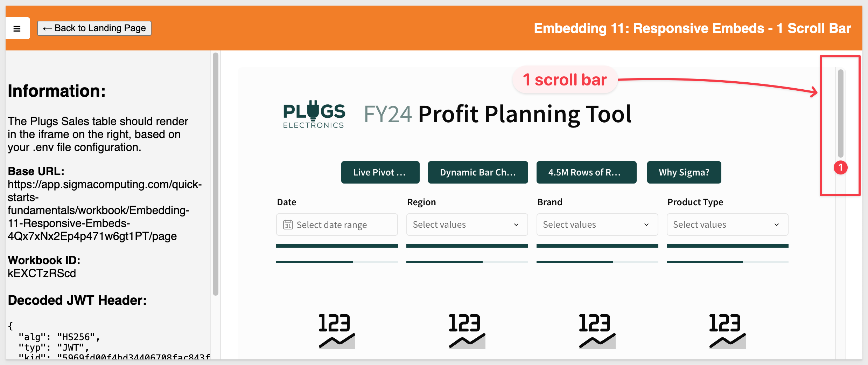Viewport: 868px width, 365px height.
Task: Click the progress bar under Date filter
Action: coord(337,262)
